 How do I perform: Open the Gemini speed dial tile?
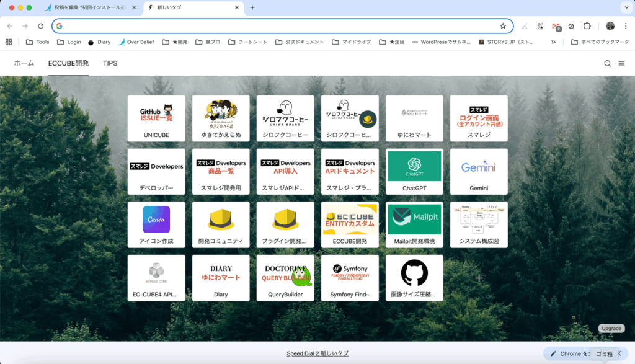[x=479, y=171]
